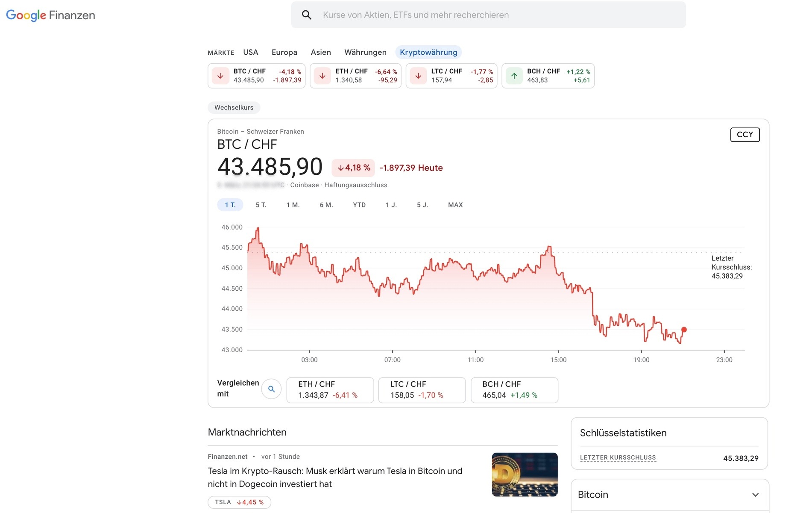The height and width of the screenshot is (513, 812).
Task: Select the 5 J. chart range
Action: coord(422,205)
